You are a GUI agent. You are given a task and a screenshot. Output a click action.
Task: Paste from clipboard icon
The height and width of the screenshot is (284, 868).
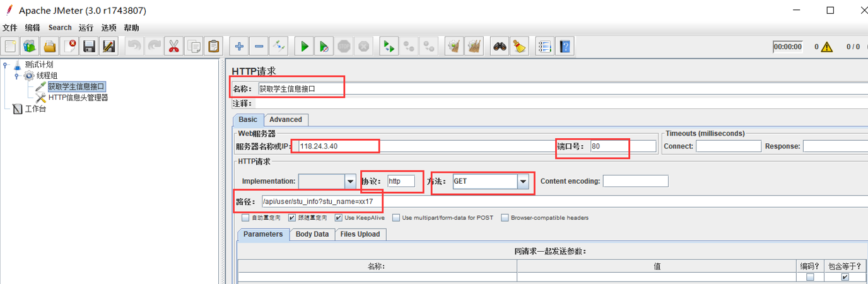[x=214, y=46]
